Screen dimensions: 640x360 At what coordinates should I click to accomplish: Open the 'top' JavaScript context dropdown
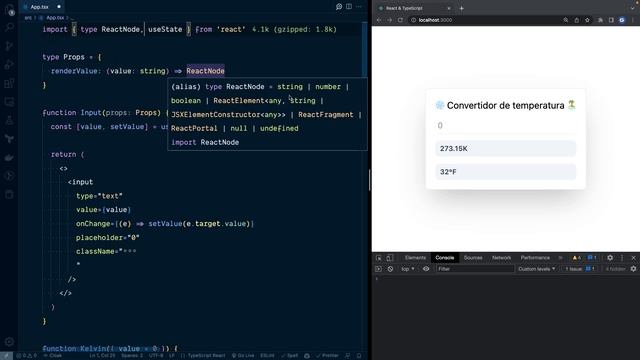(408, 269)
